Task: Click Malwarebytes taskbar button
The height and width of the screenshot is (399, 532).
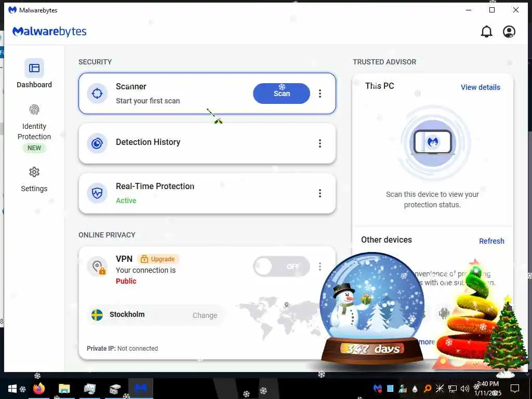Action: point(140,389)
